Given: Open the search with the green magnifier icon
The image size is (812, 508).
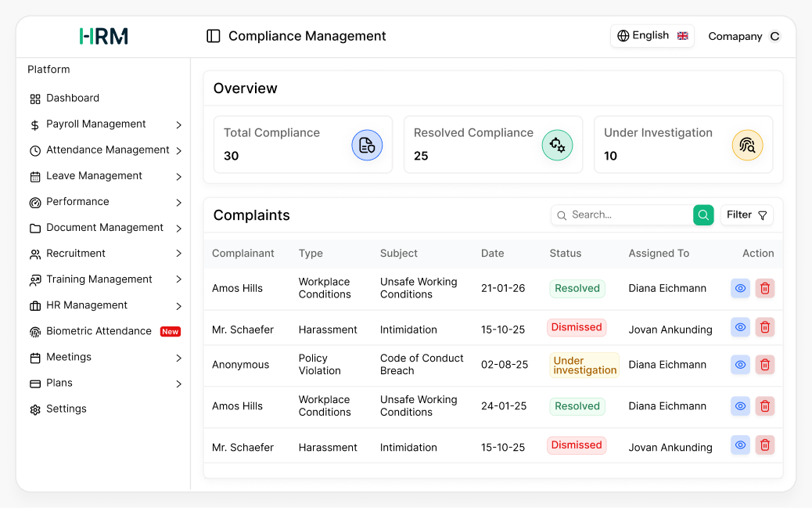Looking at the screenshot, I should tap(702, 214).
